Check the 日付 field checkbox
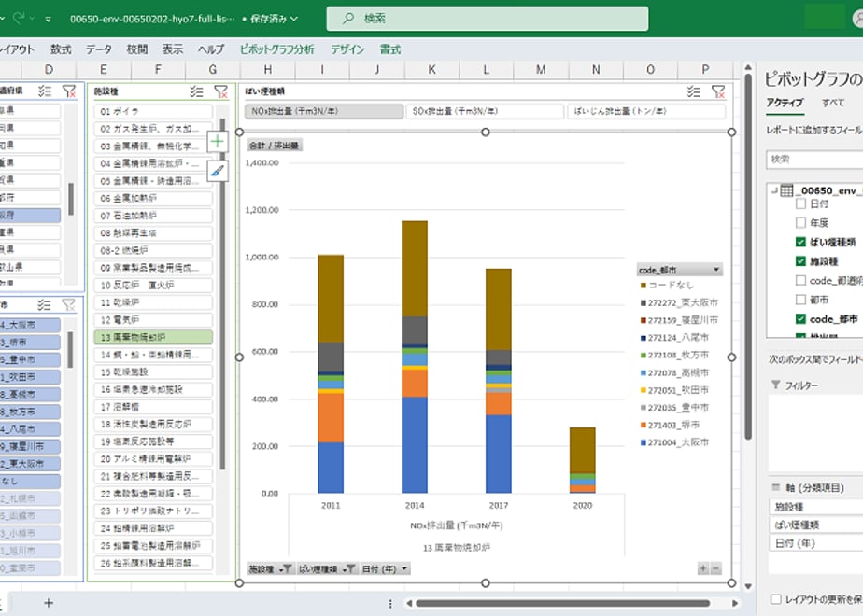This screenshot has width=863, height=616. [800, 203]
